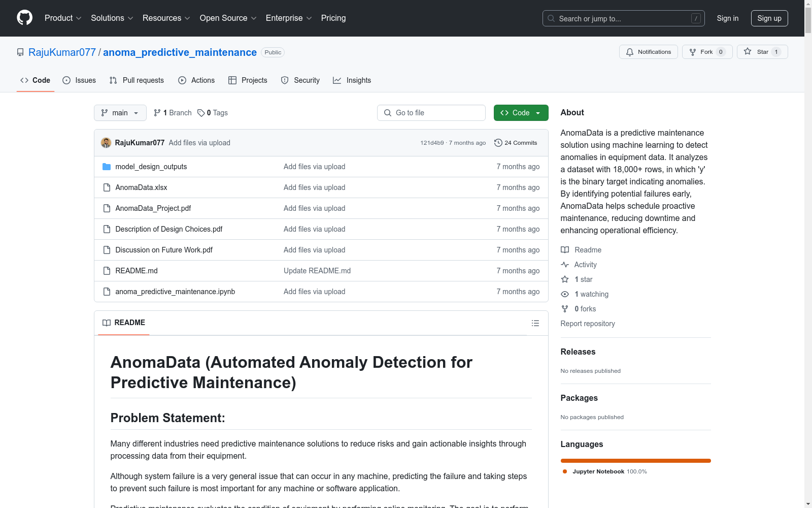Open the Projects tab

(x=248, y=80)
